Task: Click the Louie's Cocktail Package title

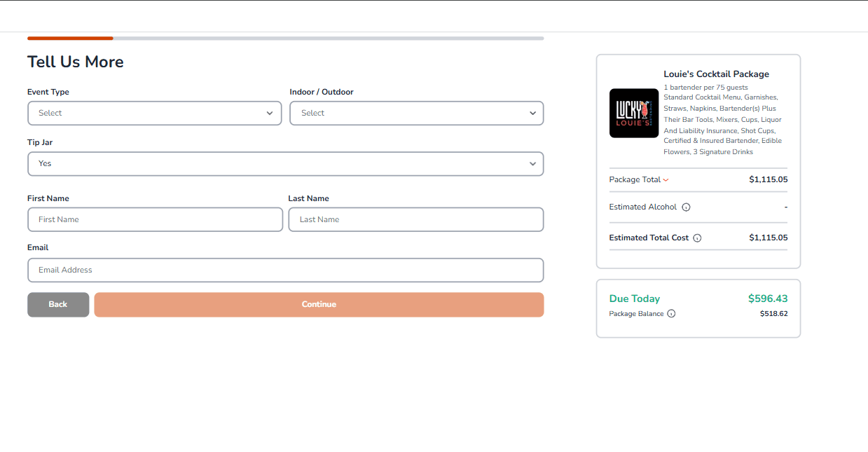Action: pyautogui.click(x=716, y=74)
